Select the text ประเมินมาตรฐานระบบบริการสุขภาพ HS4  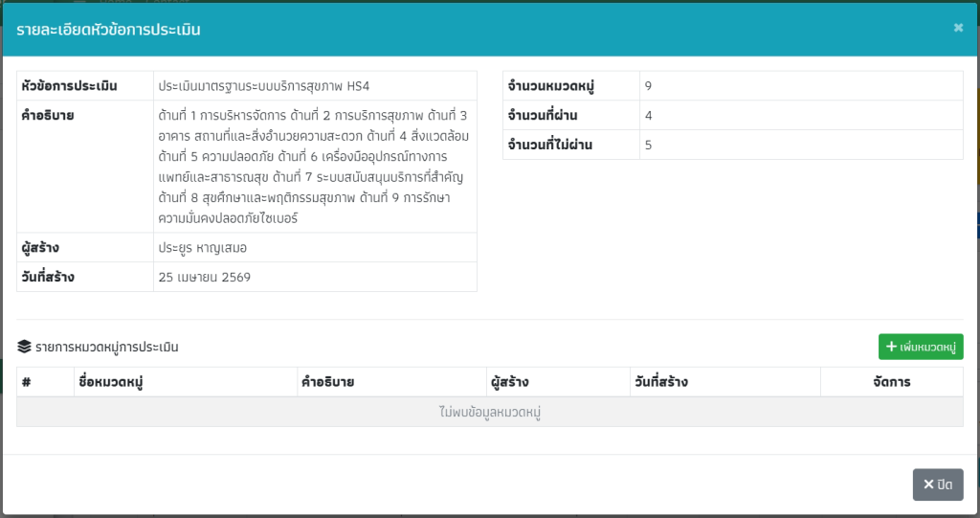coord(264,86)
